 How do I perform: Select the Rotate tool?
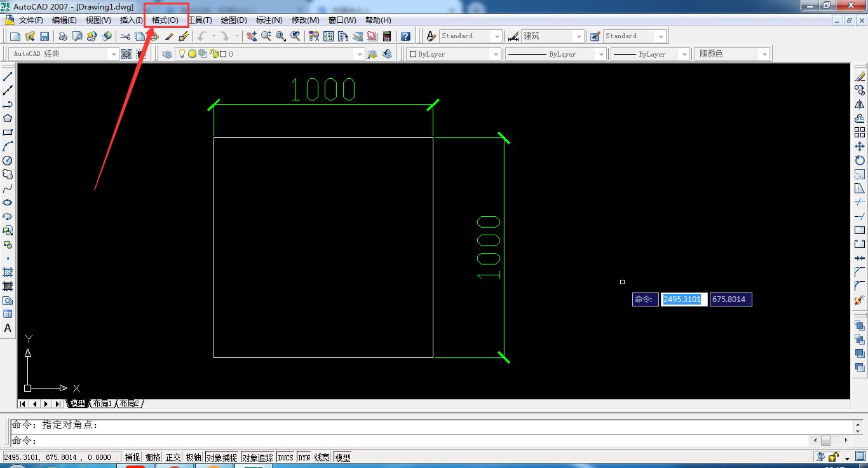860,160
